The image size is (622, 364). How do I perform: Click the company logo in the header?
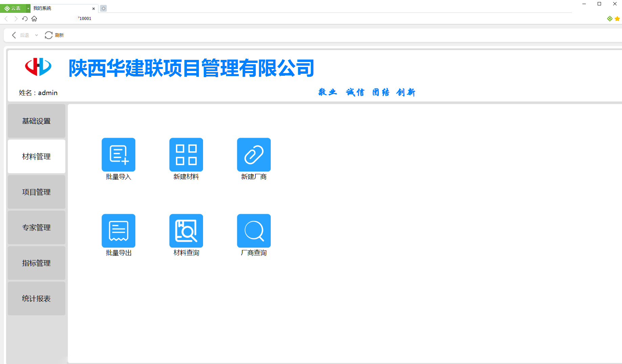point(38,67)
